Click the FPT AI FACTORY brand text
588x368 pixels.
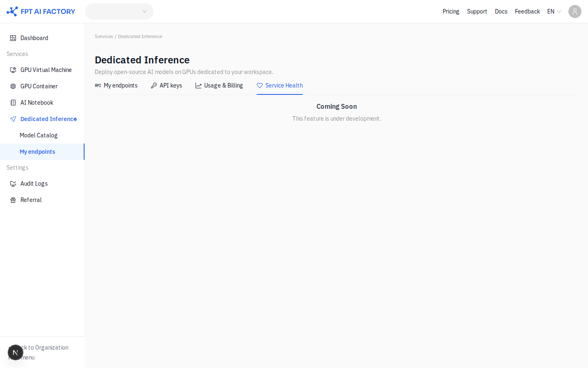point(48,11)
